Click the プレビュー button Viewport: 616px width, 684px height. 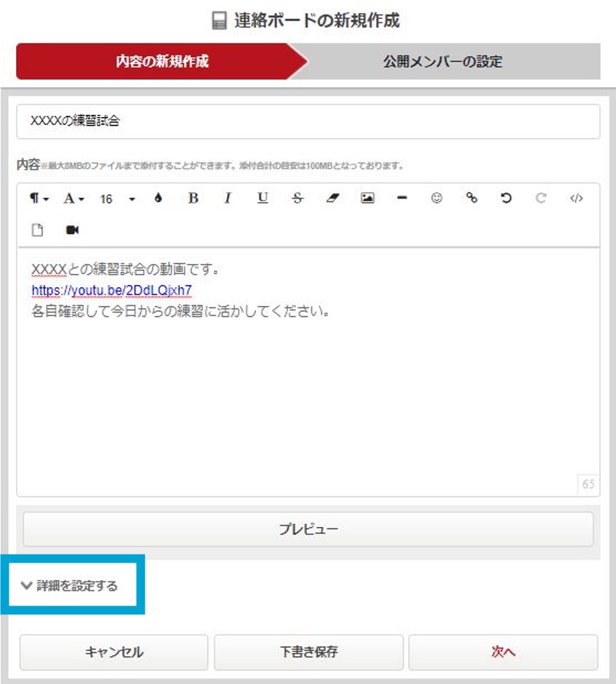point(308,529)
